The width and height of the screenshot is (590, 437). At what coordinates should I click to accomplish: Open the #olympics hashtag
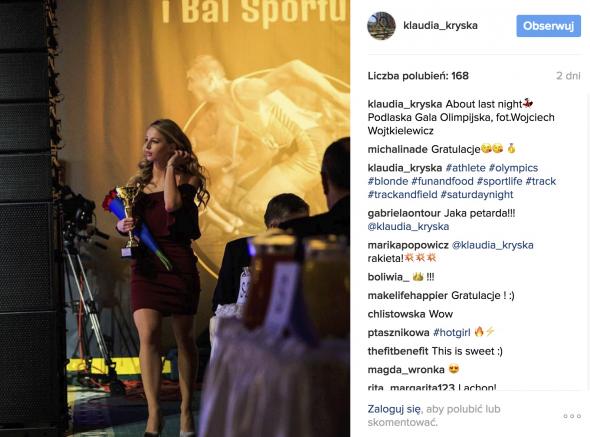coord(514,168)
